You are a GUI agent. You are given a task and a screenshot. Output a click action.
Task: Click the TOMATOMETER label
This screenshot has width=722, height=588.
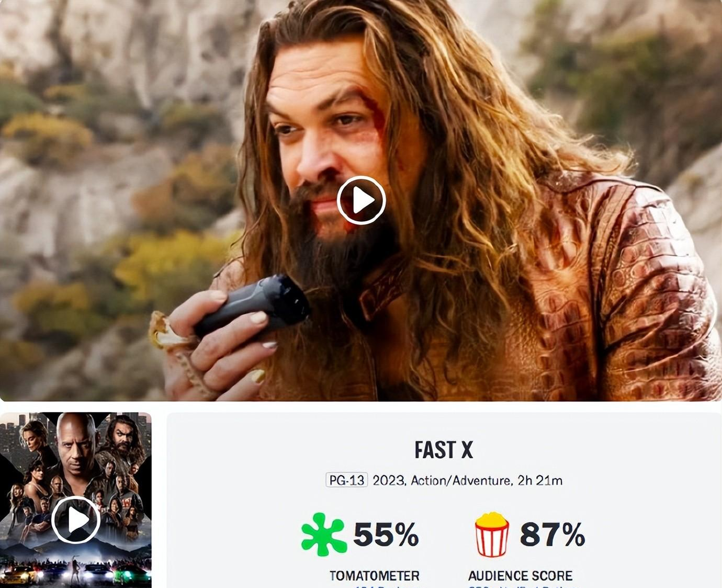point(375,575)
